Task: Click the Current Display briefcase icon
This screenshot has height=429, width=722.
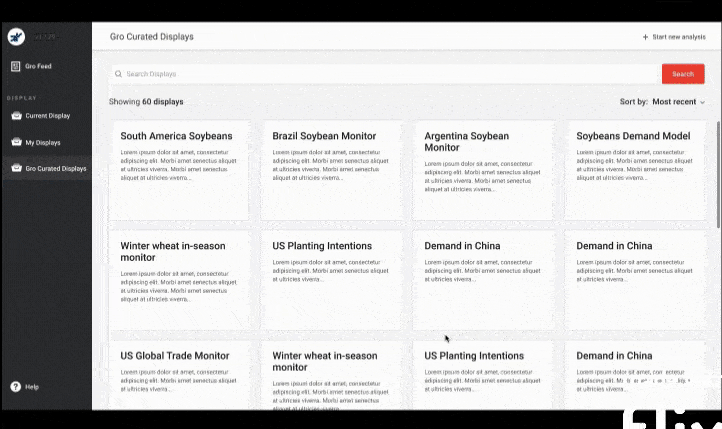Action: click(17, 116)
